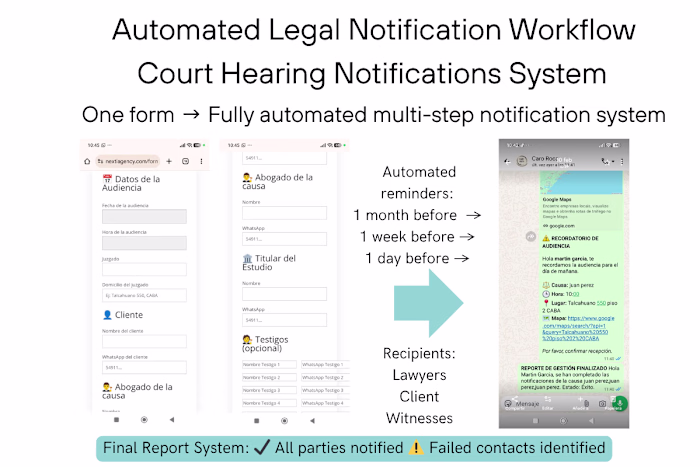Click the WhatsApp Testigo 3 field

coord(325,390)
